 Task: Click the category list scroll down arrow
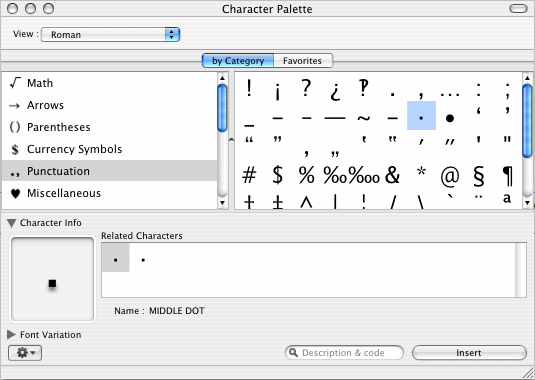[x=222, y=203]
